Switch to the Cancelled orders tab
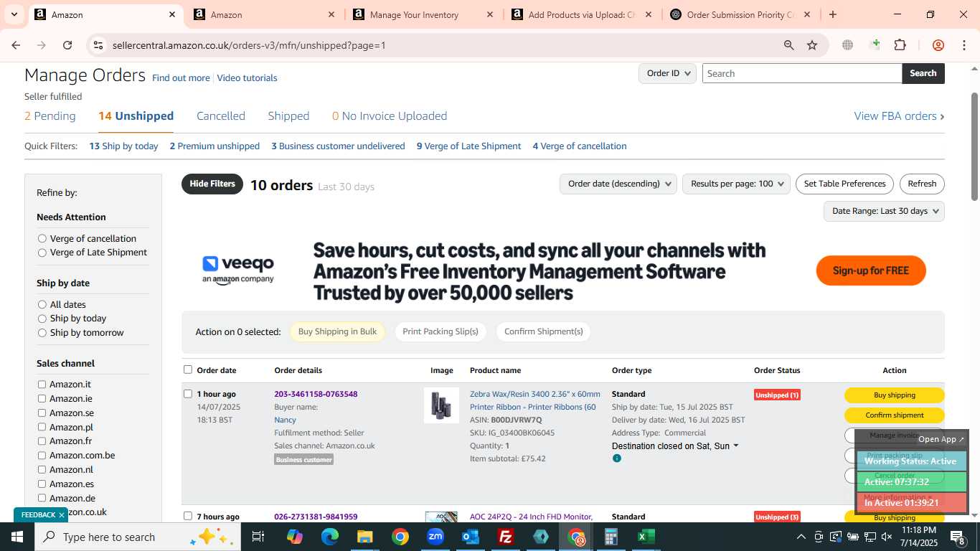The height and width of the screenshot is (551, 980). [221, 116]
